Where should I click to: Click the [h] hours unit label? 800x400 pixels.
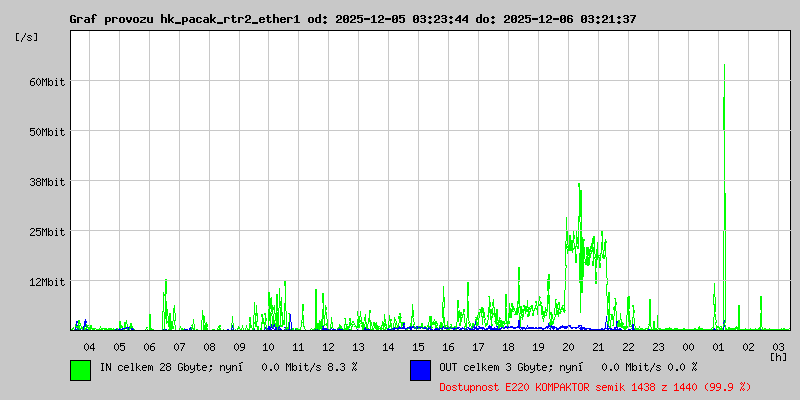(778, 357)
